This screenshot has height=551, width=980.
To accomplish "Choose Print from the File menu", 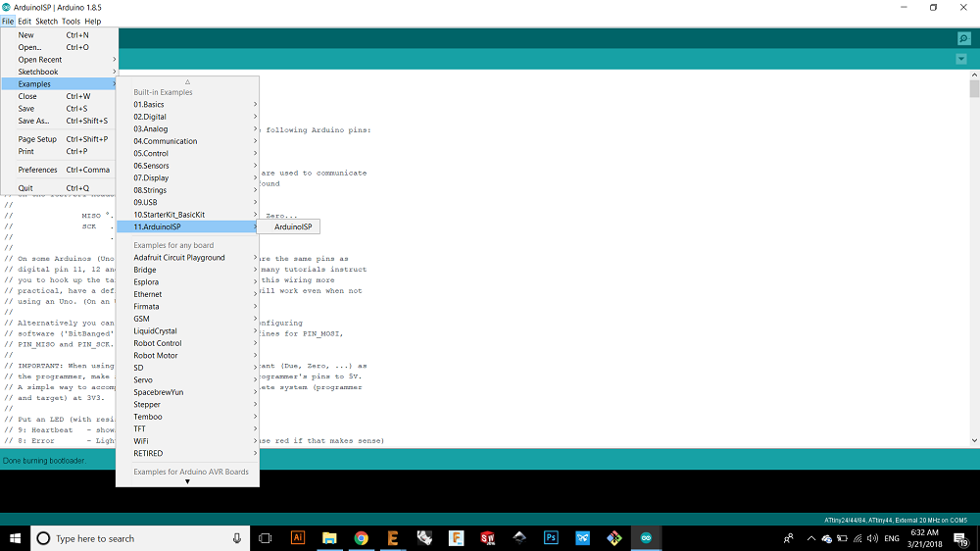I will click(x=60, y=151).
